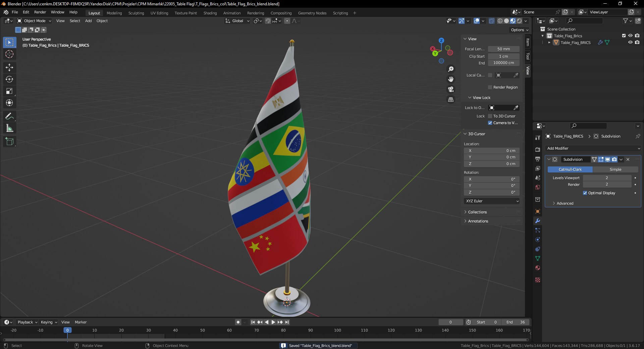Click the timeline play button
This screenshot has height=349, width=644.
[x=273, y=322]
